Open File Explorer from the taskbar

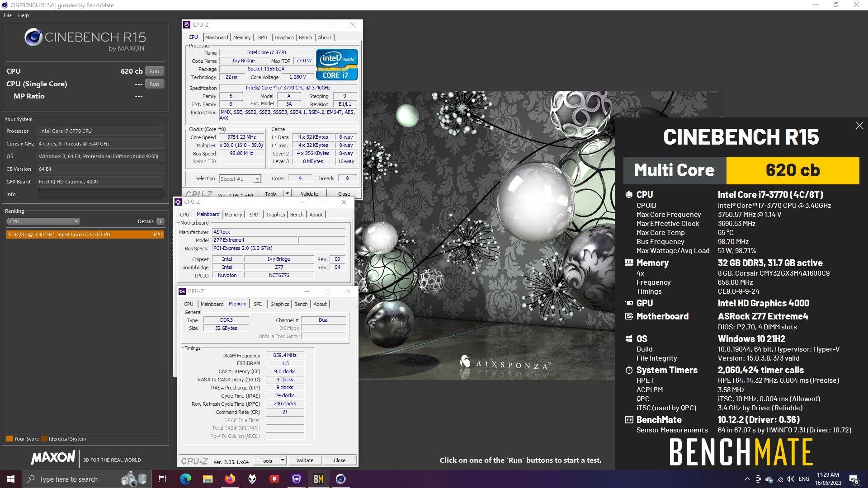point(208,479)
